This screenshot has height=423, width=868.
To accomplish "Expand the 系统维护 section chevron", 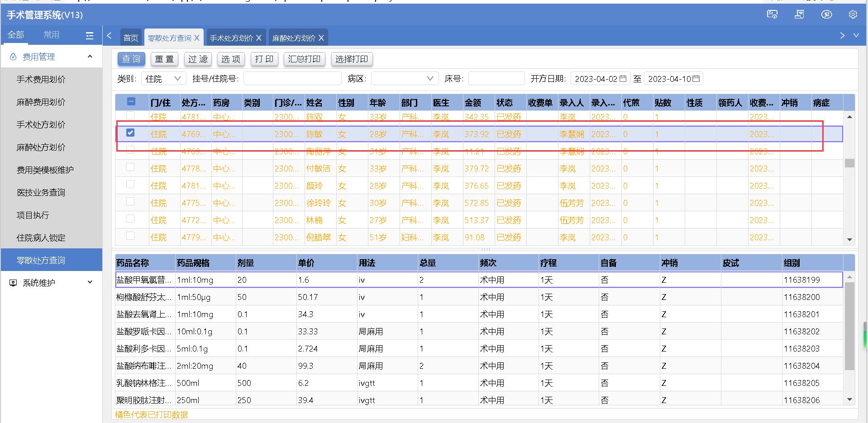I will click(90, 282).
